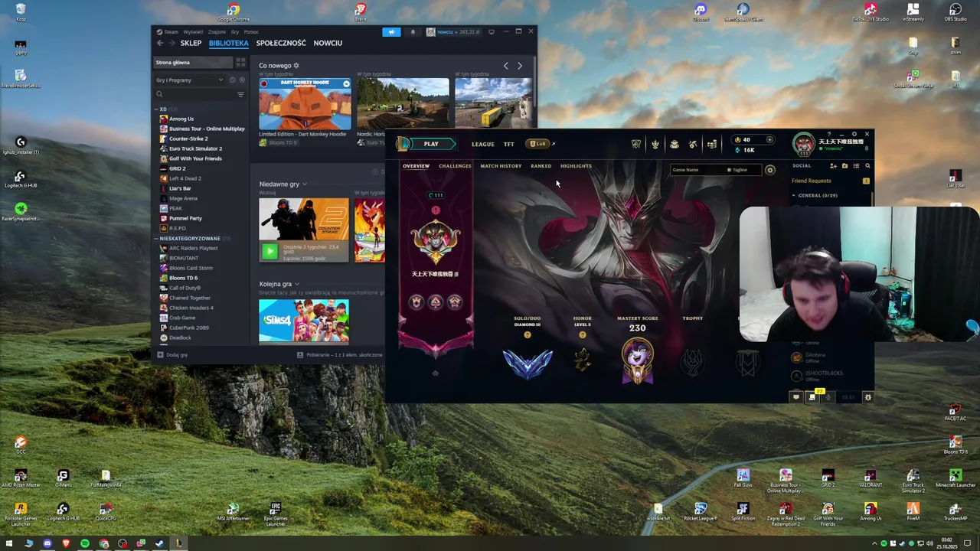Click Steam ready-to-play filter icon
This screenshot has height=551, width=980.
point(242,80)
